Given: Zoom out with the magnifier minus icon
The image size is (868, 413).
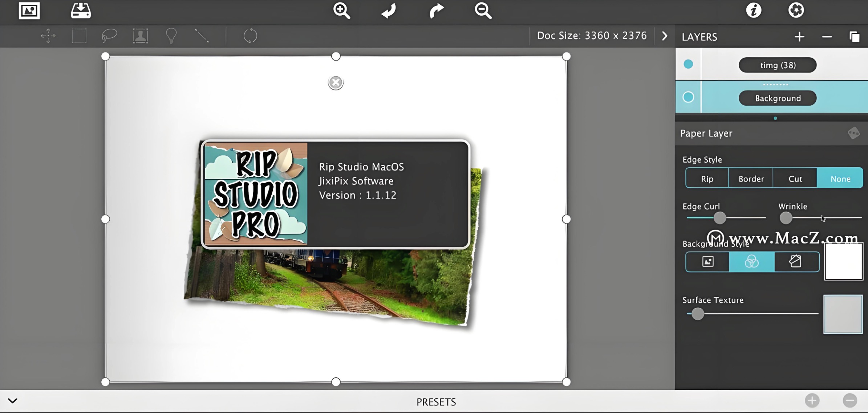Looking at the screenshot, I should (483, 11).
